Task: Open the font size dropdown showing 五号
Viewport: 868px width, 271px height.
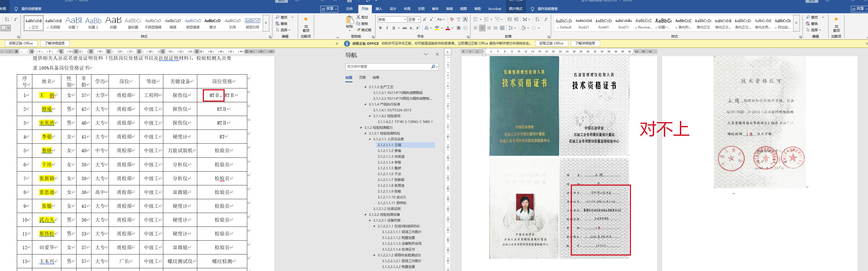Action: click(x=419, y=20)
